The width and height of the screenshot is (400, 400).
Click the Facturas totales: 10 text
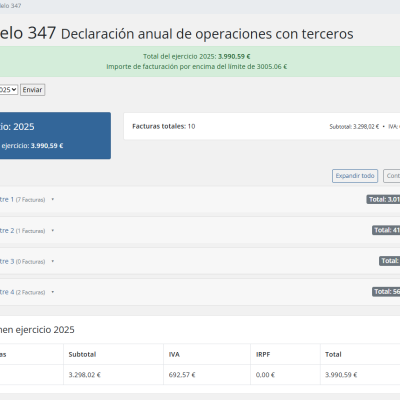point(164,126)
